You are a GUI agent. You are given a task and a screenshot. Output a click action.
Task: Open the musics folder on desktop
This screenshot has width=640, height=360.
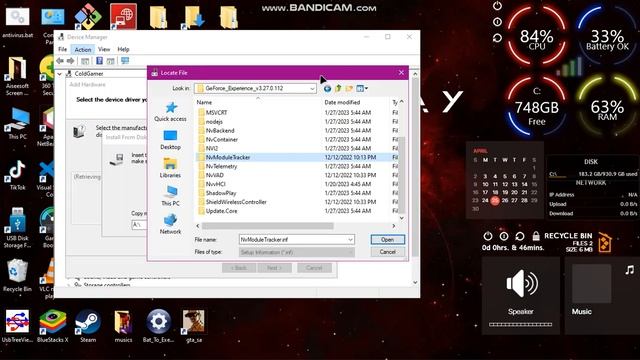[x=123, y=326]
